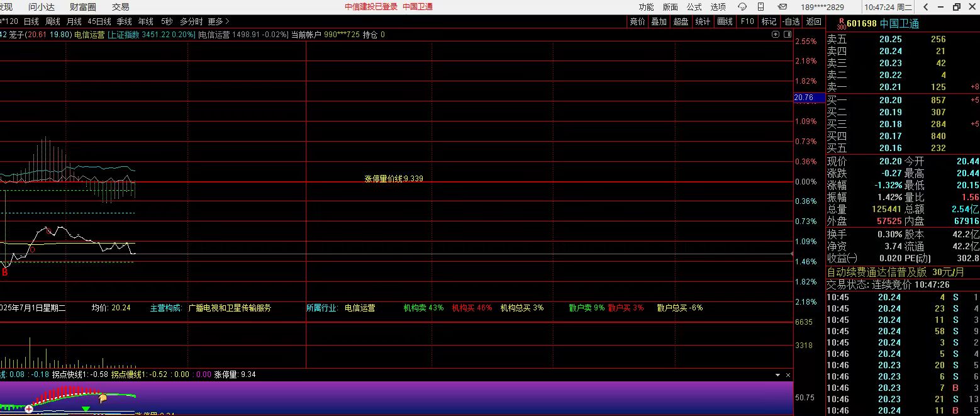Click the 散户总买 -6% statistic
The width and height of the screenshot is (980, 416).
click(680, 308)
